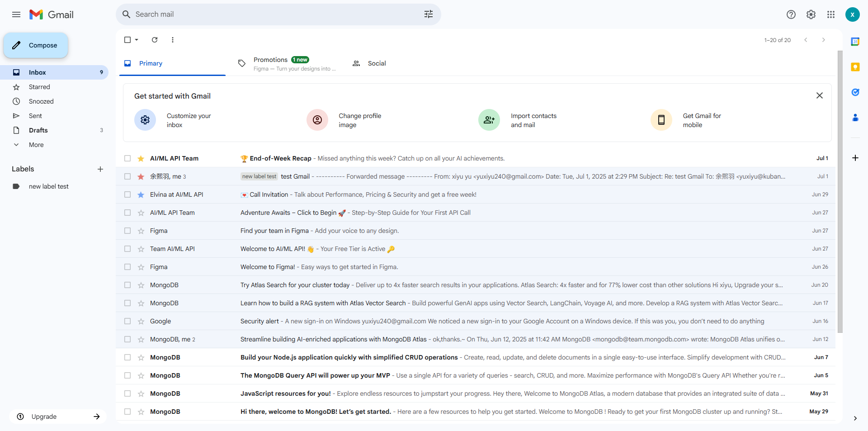
Task: Open Sent folder
Action: click(x=54, y=116)
